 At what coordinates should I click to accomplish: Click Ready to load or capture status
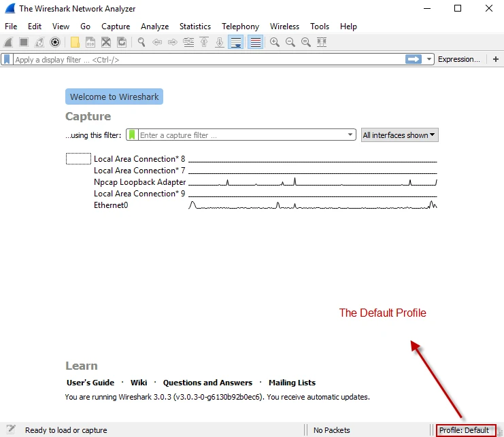[x=66, y=430]
